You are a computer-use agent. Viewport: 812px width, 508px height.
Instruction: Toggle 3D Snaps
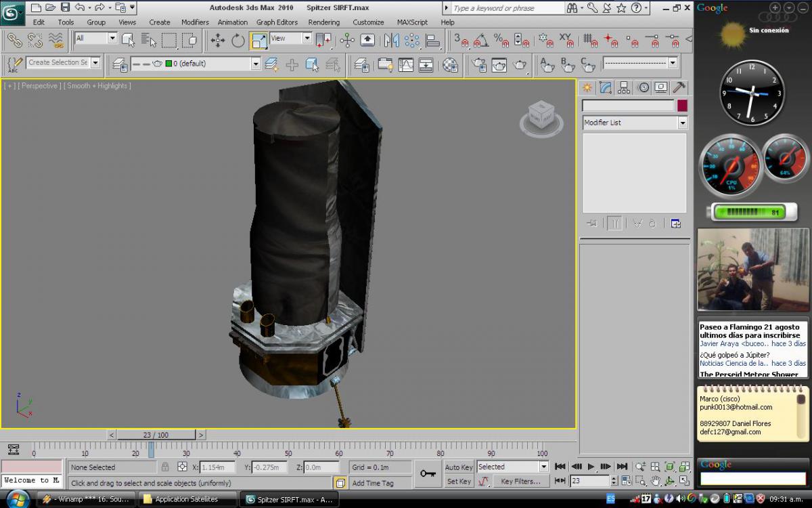462,41
